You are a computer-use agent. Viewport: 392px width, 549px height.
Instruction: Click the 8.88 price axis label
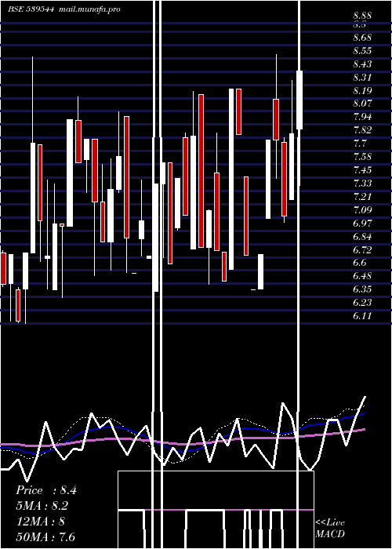point(362,16)
